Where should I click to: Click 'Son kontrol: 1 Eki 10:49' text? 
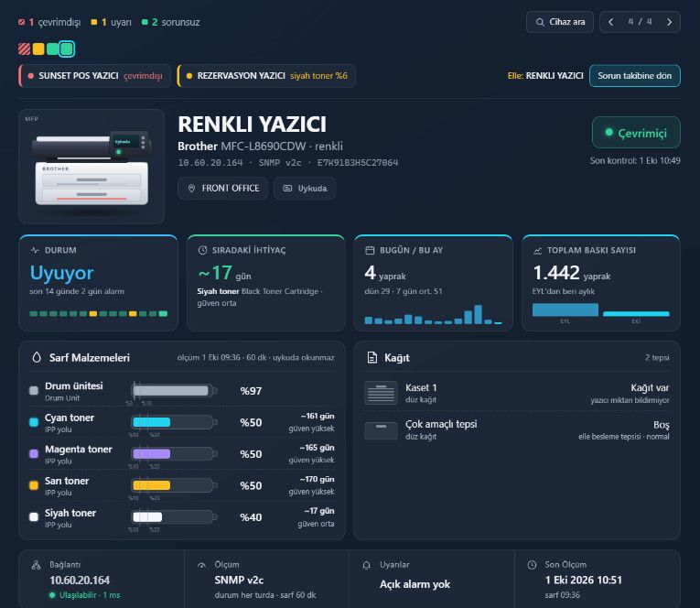tap(635, 160)
